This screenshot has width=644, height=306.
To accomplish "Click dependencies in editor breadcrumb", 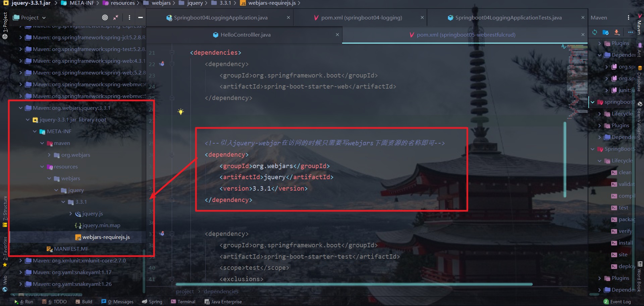I will click(x=221, y=292).
